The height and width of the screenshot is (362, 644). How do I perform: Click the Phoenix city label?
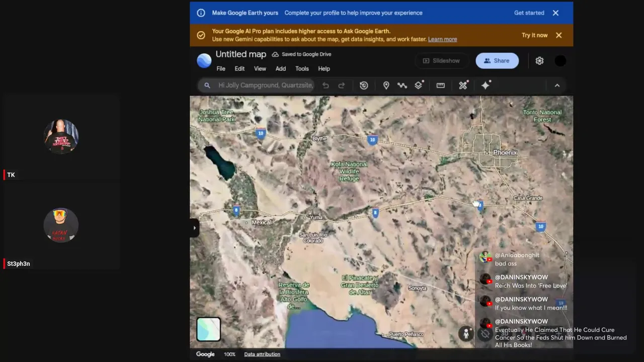[x=505, y=153]
